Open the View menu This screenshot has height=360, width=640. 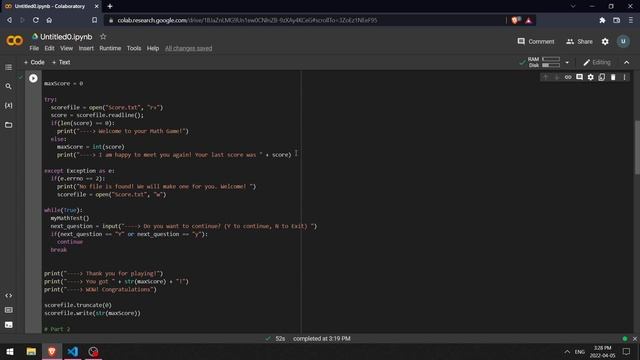(66, 48)
